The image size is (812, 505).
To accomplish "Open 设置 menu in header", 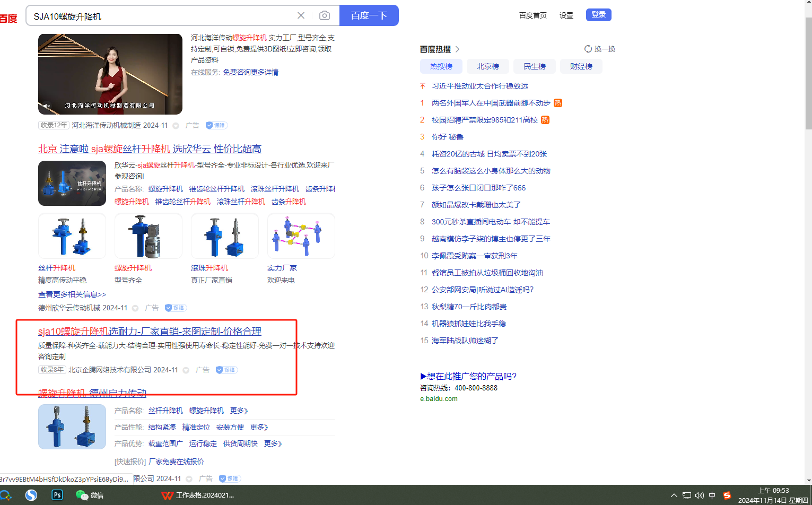I will point(566,15).
